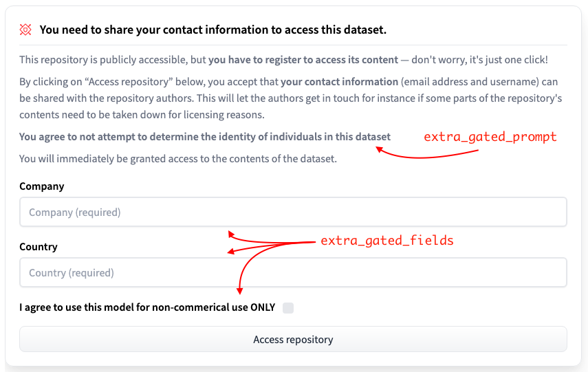Click the "You need to share your contact information" heading
Image resolution: width=588 pixels, height=372 pixels.
[x=213, y=30]
